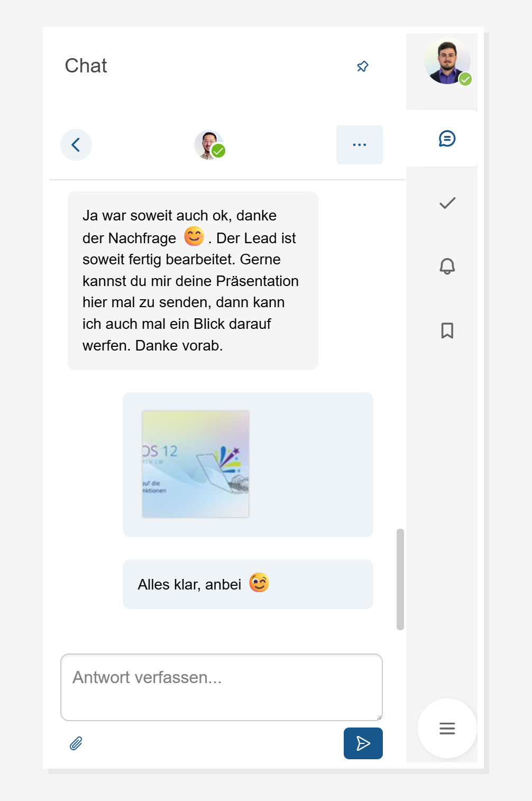Go back using the left chevron button

(x=76, y=145)
